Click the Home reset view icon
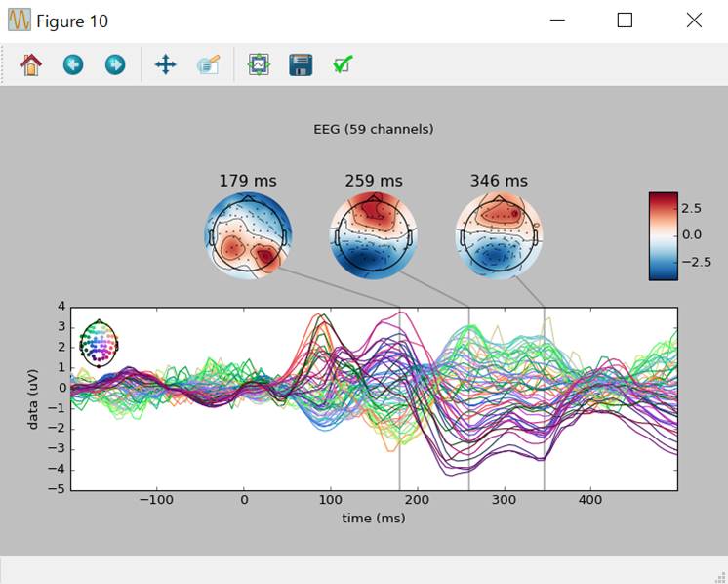The height and width of the screenshot is (584, 728). 31,65
